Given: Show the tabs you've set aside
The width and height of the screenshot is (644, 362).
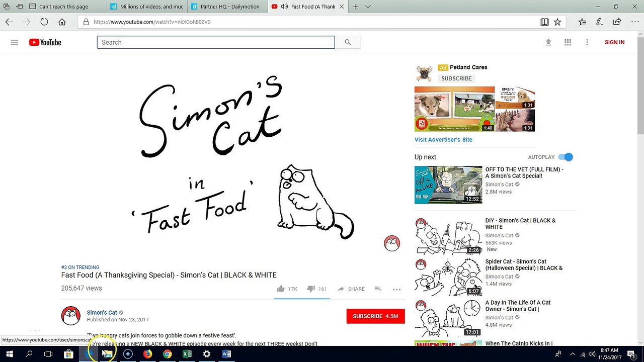Looking at the screenshot, I should point(6,7).
